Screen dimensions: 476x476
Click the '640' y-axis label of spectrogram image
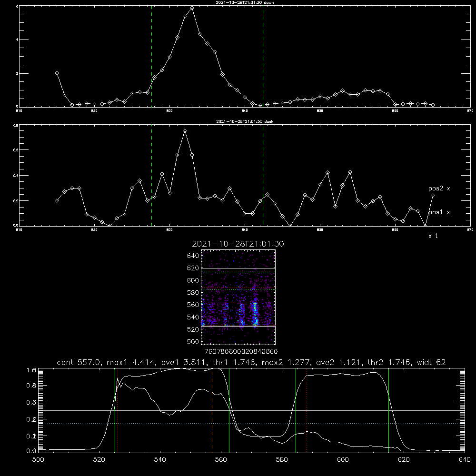[x=193, y=256]
